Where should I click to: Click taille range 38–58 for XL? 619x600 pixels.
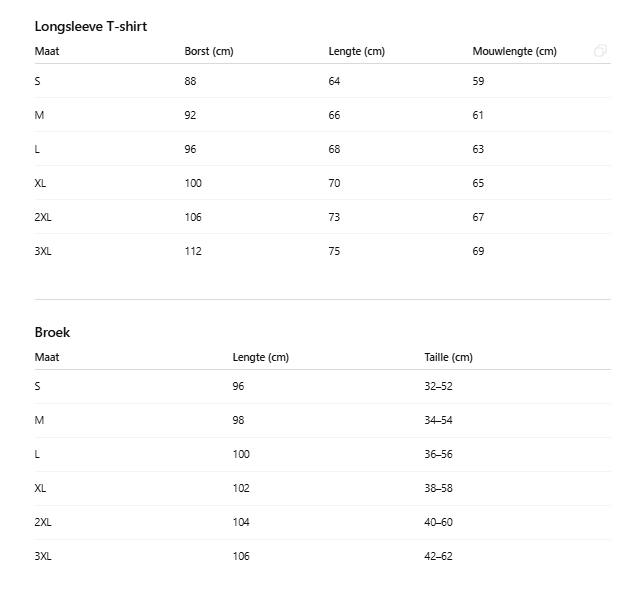438,488
